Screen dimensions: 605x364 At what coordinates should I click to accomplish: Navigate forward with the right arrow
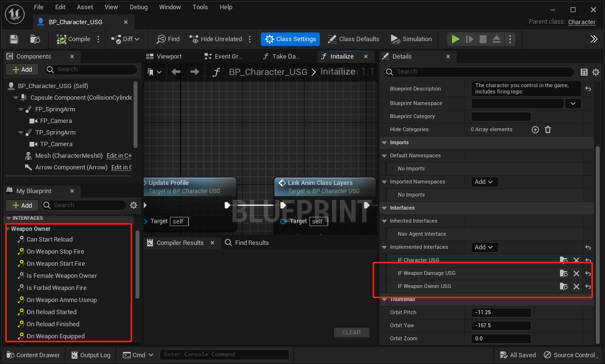(195, 72)
